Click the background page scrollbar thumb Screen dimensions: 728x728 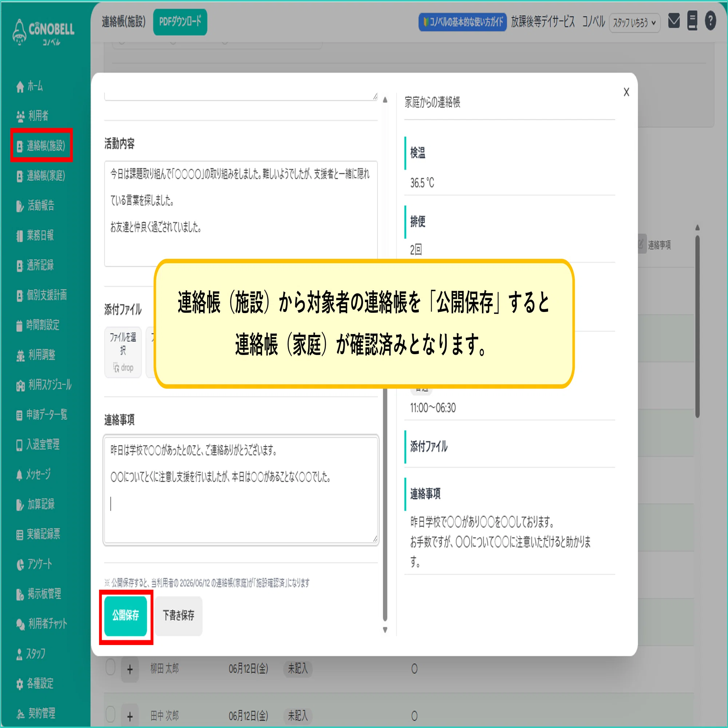point(697,326)
